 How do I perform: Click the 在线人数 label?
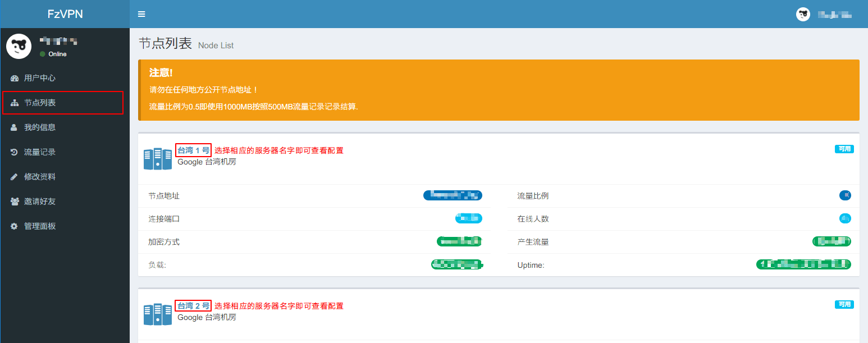[533, 219]
